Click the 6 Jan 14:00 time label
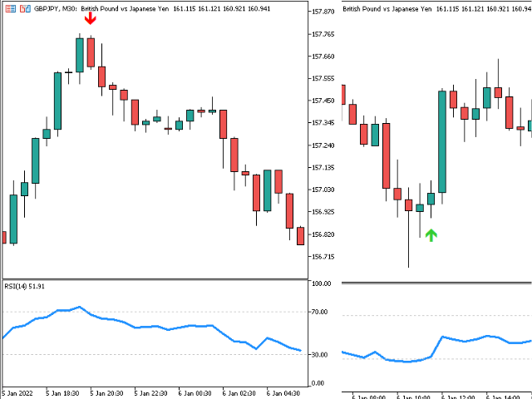This screenshot has height=399, width=532. pos(503,396)
